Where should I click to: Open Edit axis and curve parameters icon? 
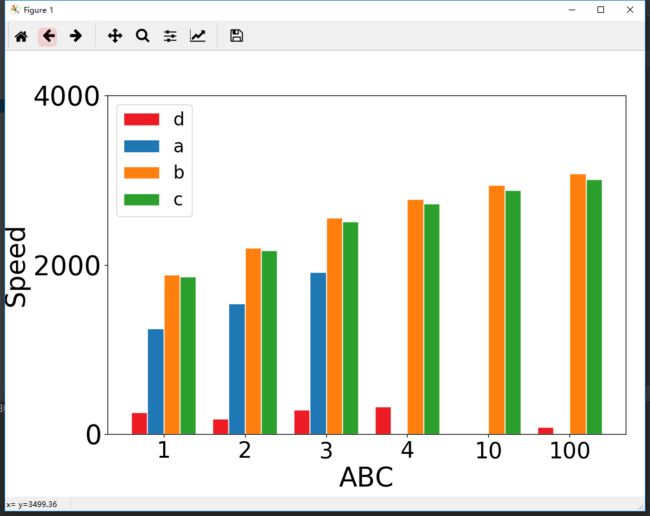(x=198, y=36)
